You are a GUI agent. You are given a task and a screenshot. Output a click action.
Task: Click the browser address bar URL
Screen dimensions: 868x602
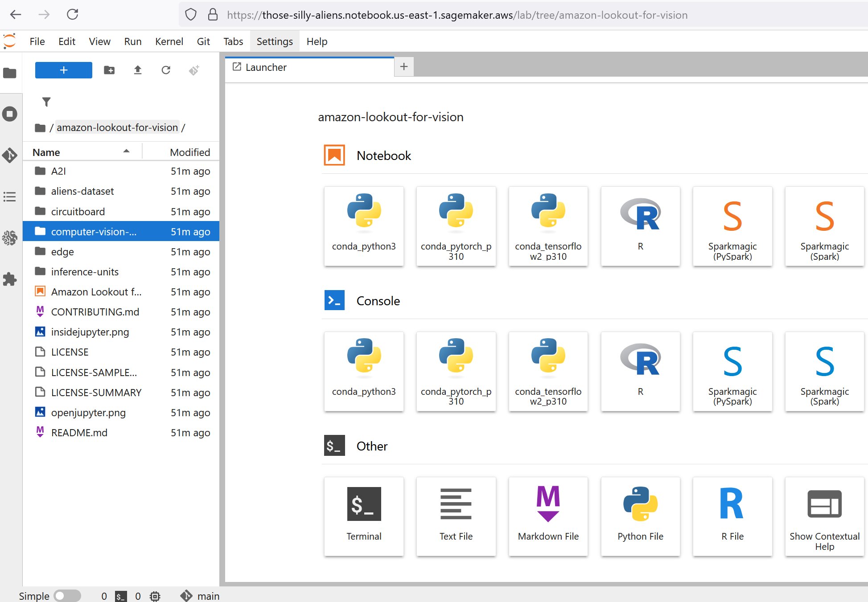click(x=457, y=15)
